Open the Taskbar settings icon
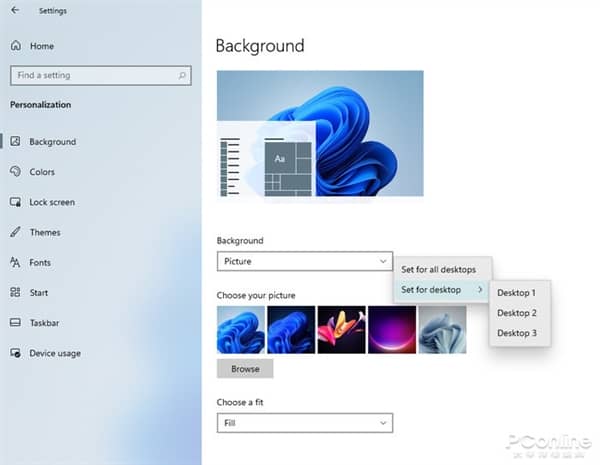Viewport: 600px width, 465px height. [15, 323]
